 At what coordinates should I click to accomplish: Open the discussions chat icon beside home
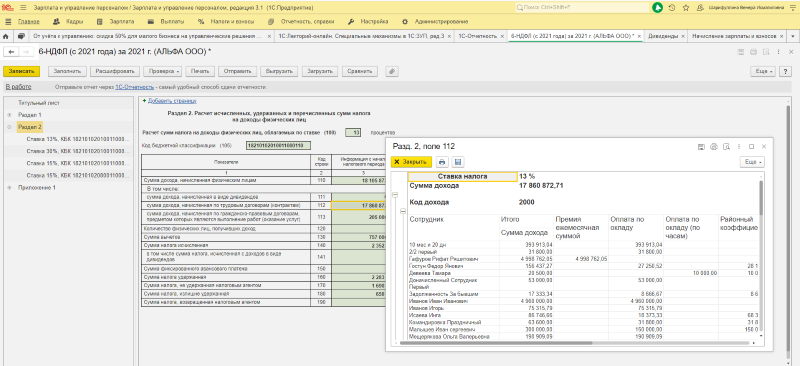(21, 37)
